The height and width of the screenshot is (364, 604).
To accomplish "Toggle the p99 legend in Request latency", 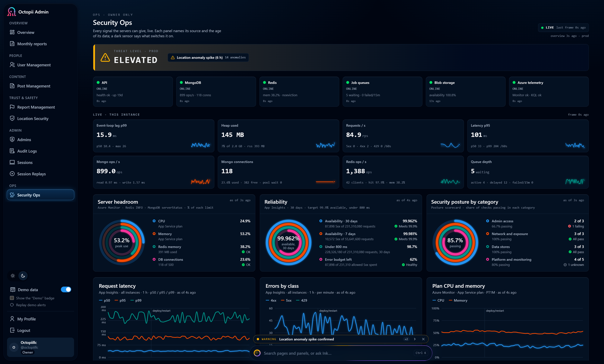I will pyautogui.click(x=136, y=300).
